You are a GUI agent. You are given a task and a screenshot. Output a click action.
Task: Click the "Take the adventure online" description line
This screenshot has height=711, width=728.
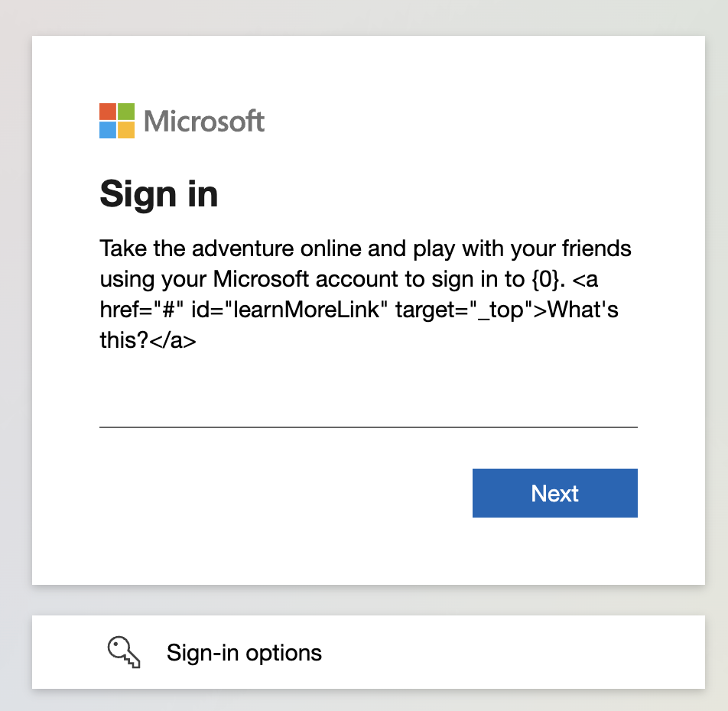[x=366, y=249]
